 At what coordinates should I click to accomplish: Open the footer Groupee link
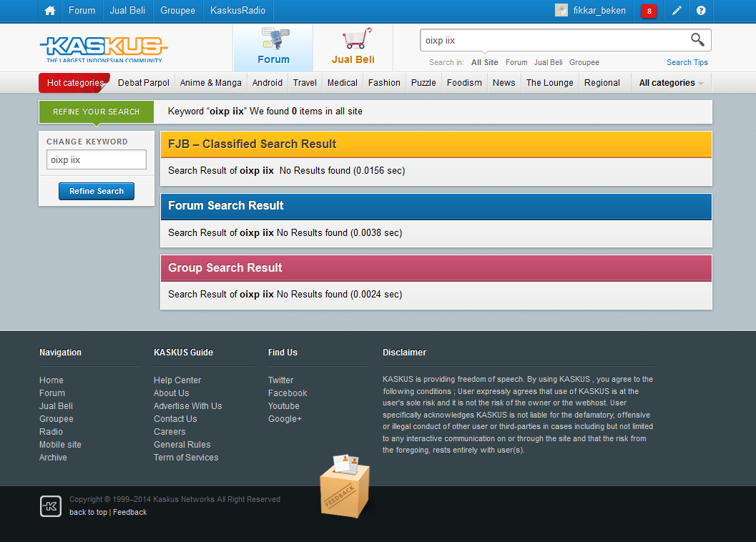(57, 419)
